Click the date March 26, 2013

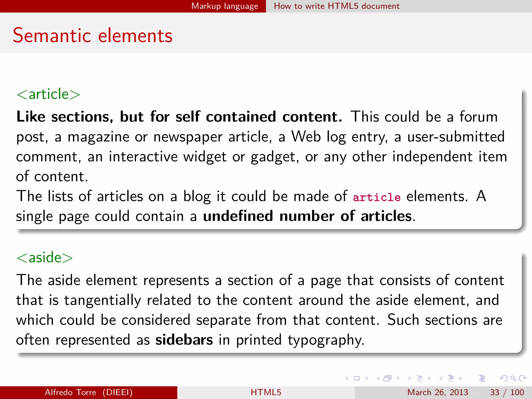click(437, 392)
